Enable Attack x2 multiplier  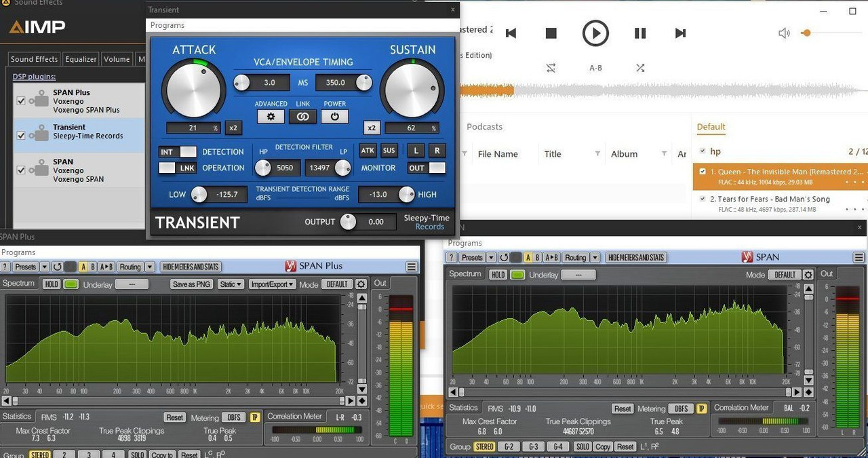pyautogui.click(x=233, y=128)
